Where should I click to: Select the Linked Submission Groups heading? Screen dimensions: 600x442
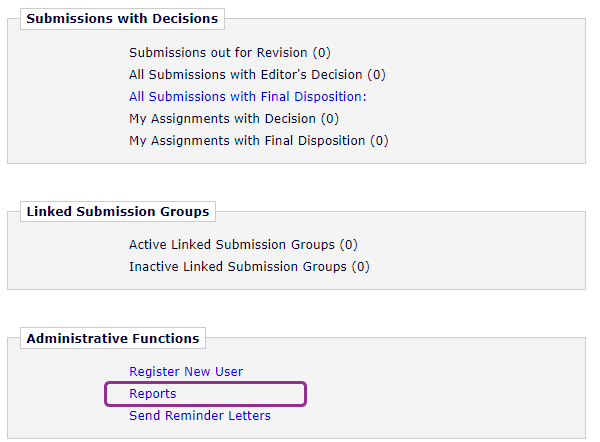tap(118, 212)
